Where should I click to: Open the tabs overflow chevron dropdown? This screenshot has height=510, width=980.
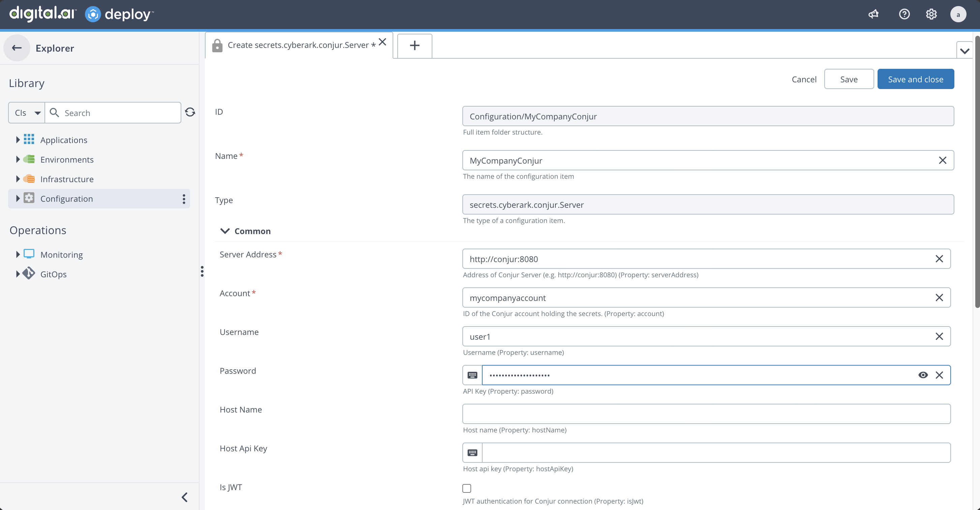(x=964, y=50)
